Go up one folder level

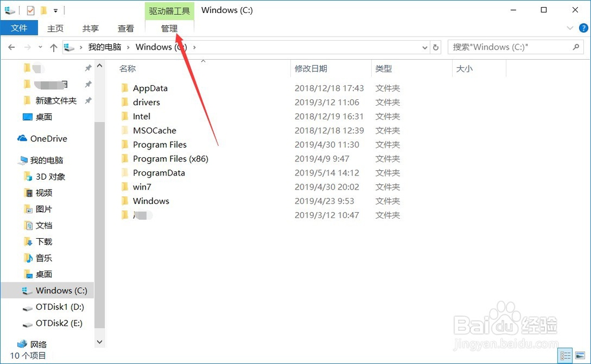(54, 47)
